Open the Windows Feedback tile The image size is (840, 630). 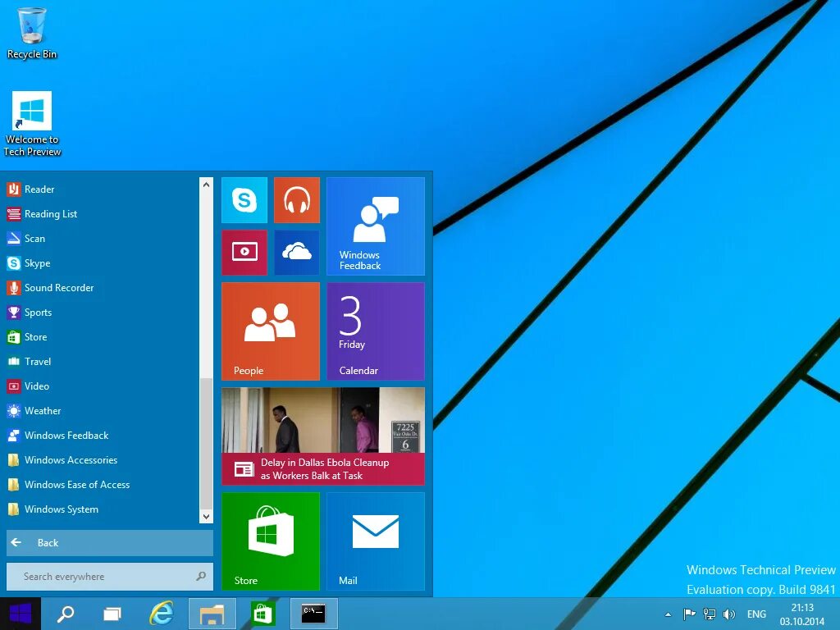pos(376,226)
